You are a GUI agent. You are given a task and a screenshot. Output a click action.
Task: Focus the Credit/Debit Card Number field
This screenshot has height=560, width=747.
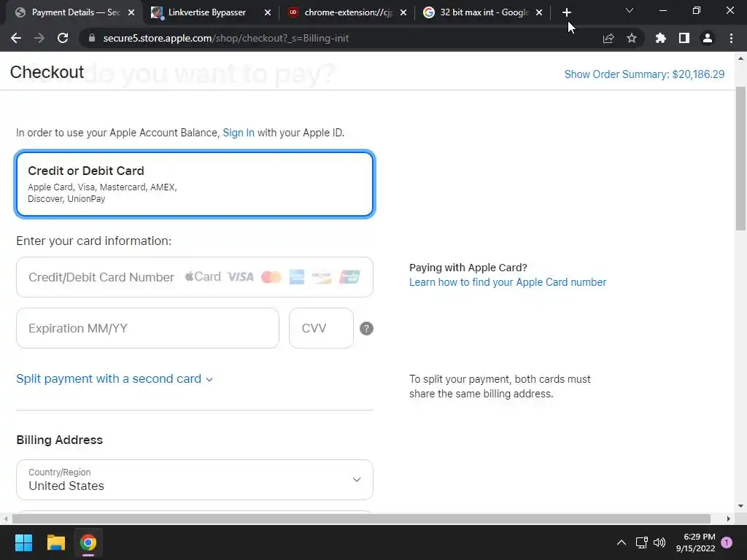point(195,277)
